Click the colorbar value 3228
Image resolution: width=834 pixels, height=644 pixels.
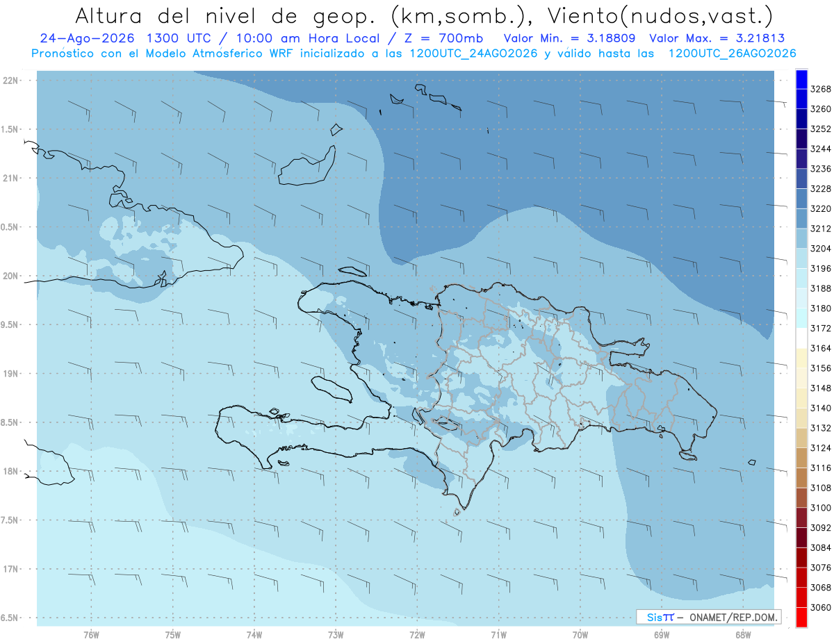pyautogui.click(x=821, y=188)
